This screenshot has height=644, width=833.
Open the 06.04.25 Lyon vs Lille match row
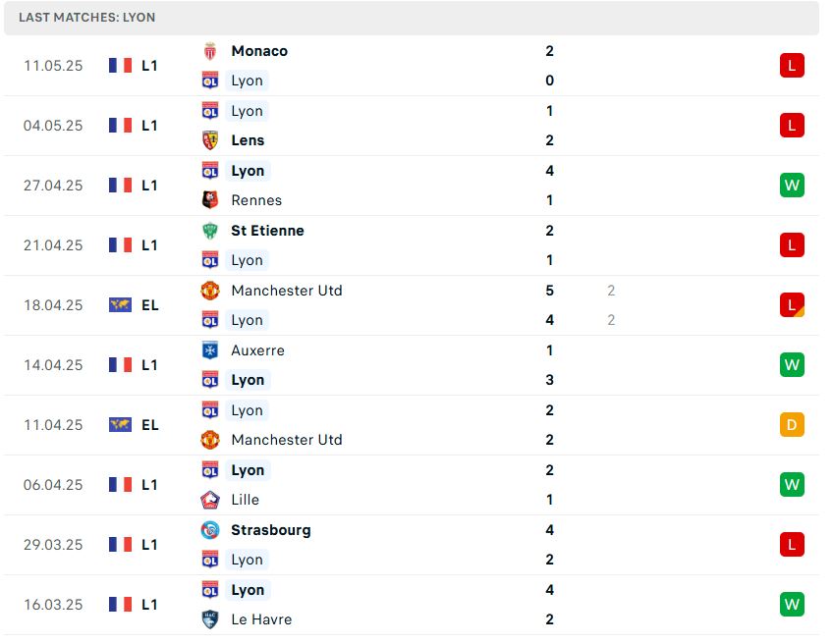tap(412, 485)
